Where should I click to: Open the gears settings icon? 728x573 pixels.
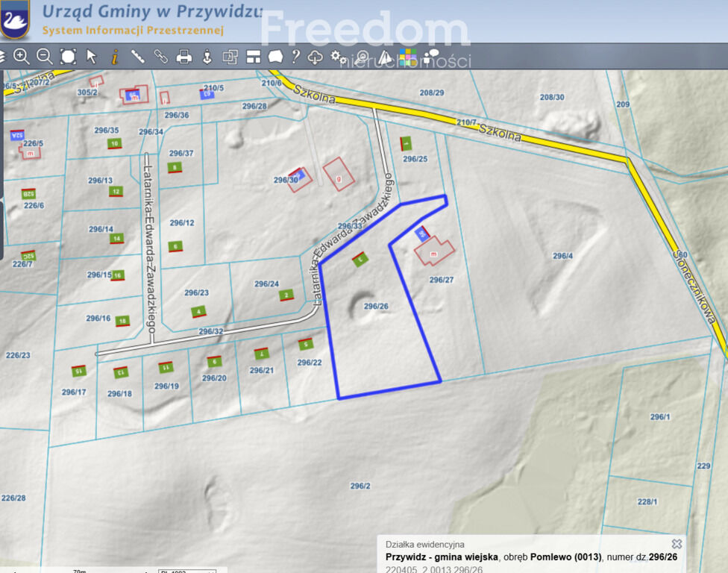(339, 57)
